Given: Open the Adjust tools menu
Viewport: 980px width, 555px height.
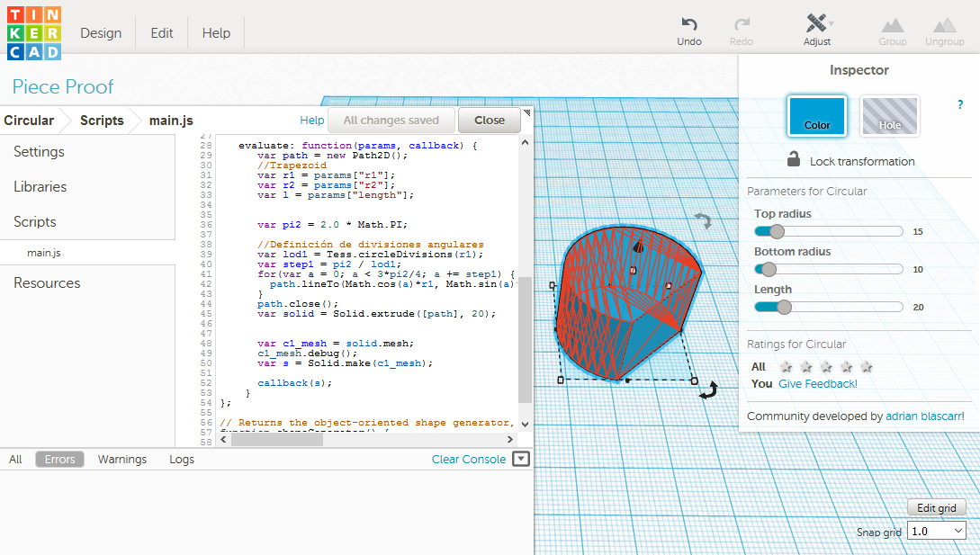Looking at the screenshot, I should pyautogui.click(x=817, y=30).
